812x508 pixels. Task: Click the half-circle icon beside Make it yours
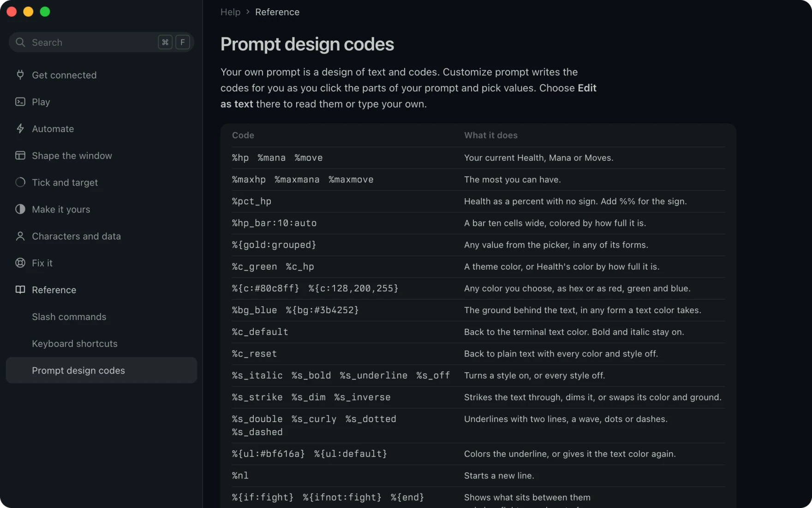[20, 209]
